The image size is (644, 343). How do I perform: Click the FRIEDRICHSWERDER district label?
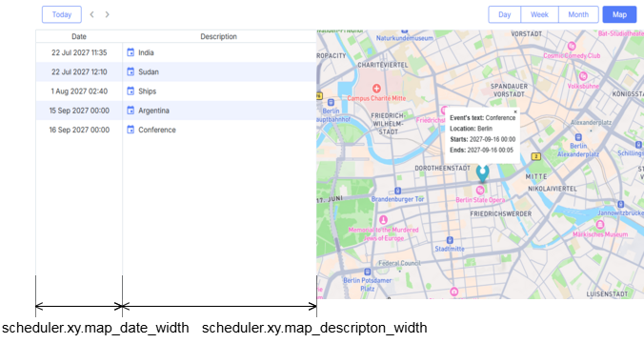pyautogui.click(x=501, y=214)
